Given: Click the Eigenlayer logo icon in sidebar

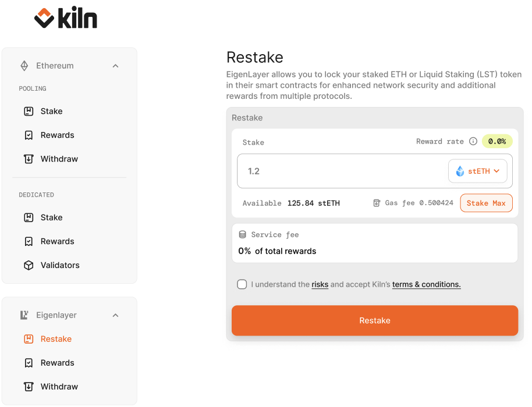Looking at the screenshot, I should click(x=24, y=315).
